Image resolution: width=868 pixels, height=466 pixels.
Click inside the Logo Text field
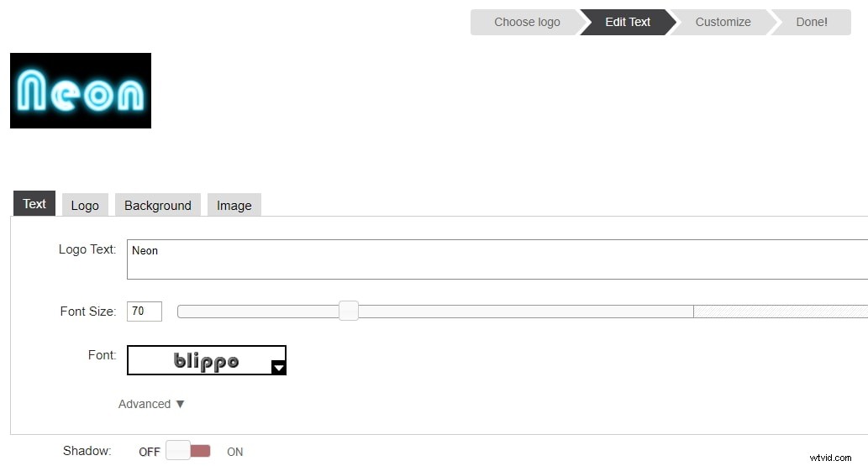coord(496,259)
